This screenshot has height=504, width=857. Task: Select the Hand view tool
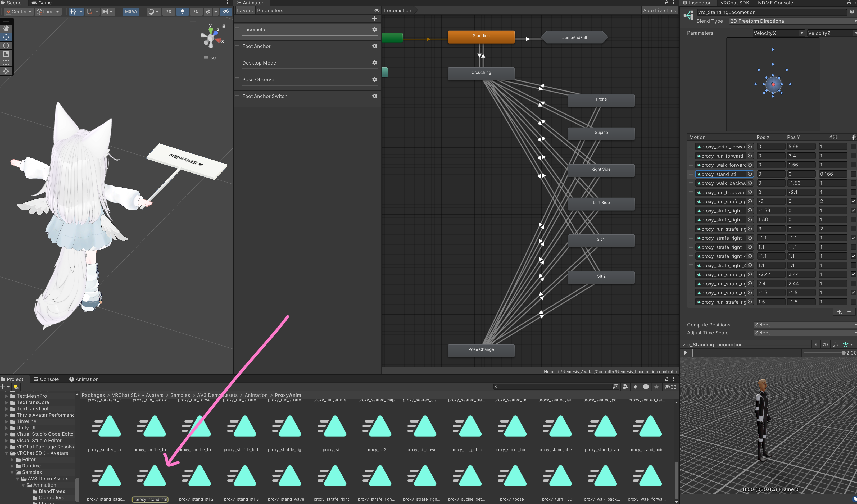(x=6, y=29)
